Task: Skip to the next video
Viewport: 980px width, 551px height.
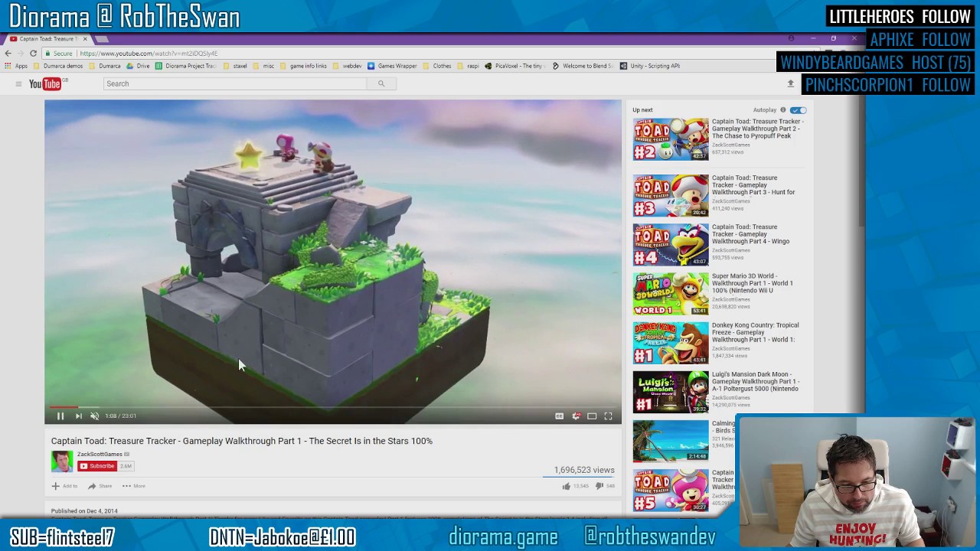Action: (78, 416)
